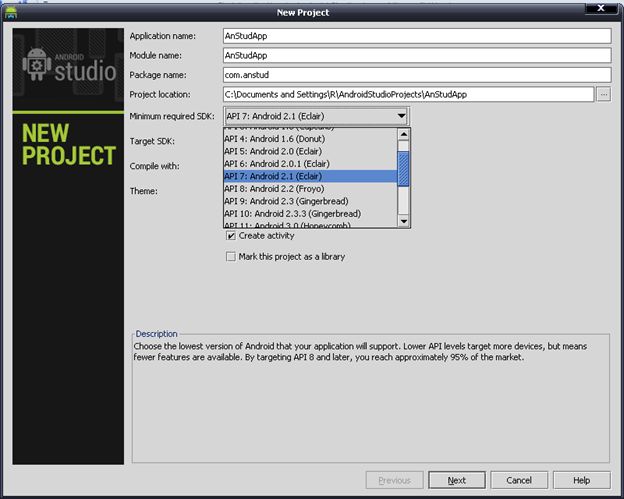Click the Next button
The width and height of the screenshot is (624, 499).
tap(457, 480)
